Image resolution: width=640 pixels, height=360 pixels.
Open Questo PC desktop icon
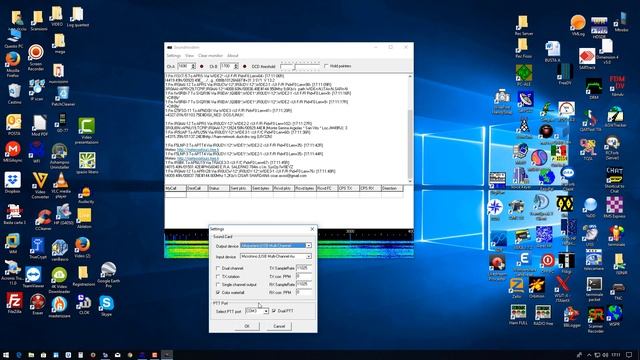[14, 40]
